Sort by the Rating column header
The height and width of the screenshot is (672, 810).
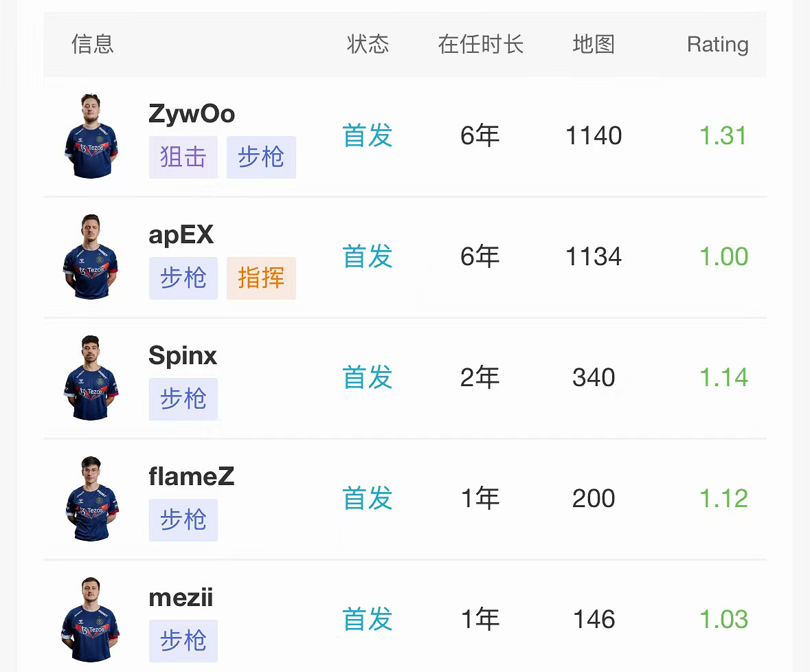[x=717, y=45]
